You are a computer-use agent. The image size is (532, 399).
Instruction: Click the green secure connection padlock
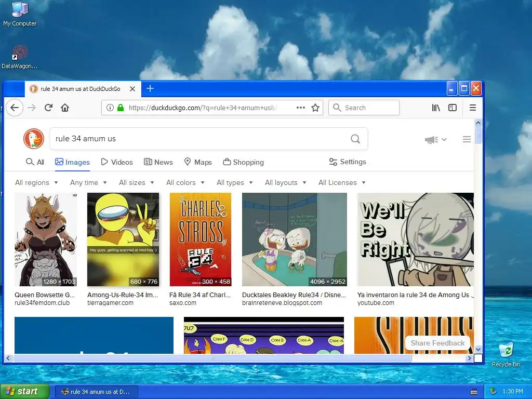coord(121,108)
